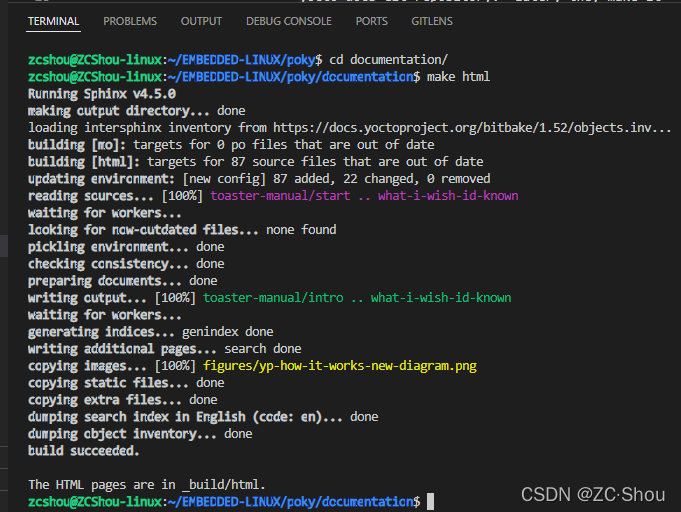The width and height of the screenshot is (681, 512).
Task: Click the yellow 'figures/yp-how-it-works-new-diagram.png' path
Action: click(340, 366)
